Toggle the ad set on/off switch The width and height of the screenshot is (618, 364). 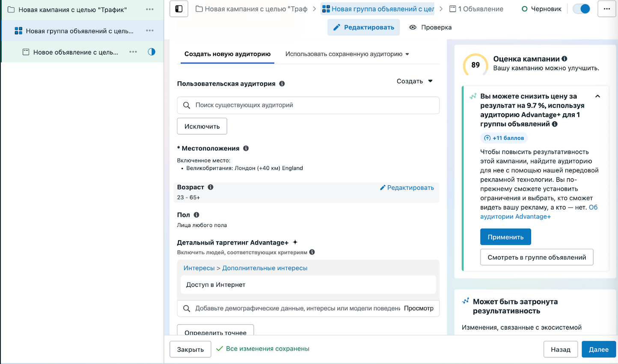click(581, 9)
